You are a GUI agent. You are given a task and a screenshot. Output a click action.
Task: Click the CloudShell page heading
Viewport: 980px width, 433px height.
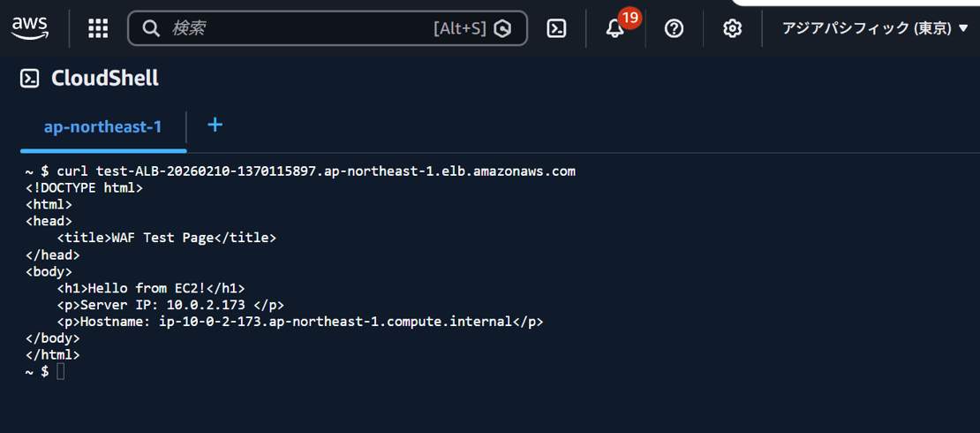coord(105,79)
